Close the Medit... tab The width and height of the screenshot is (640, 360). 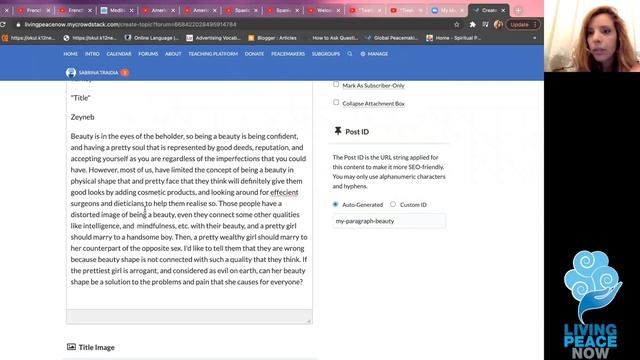pyautogui.click(x=131, y=10)
